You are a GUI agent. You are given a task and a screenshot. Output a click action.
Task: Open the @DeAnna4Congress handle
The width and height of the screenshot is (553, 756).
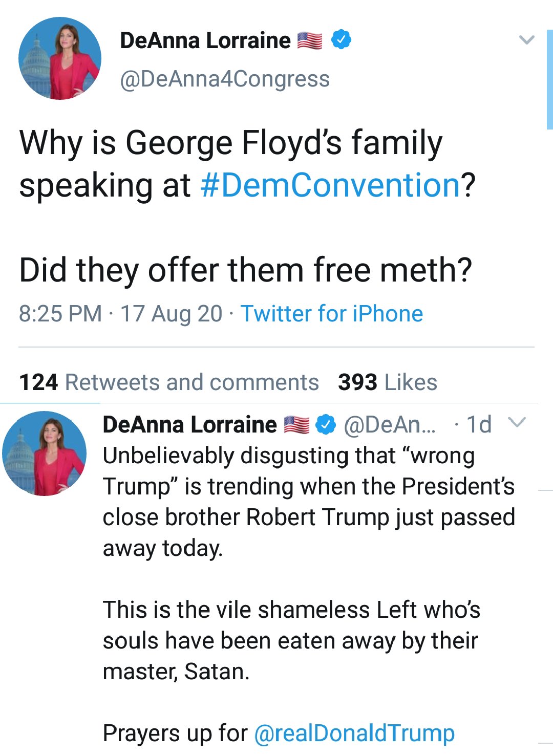(x=225, y=79)
